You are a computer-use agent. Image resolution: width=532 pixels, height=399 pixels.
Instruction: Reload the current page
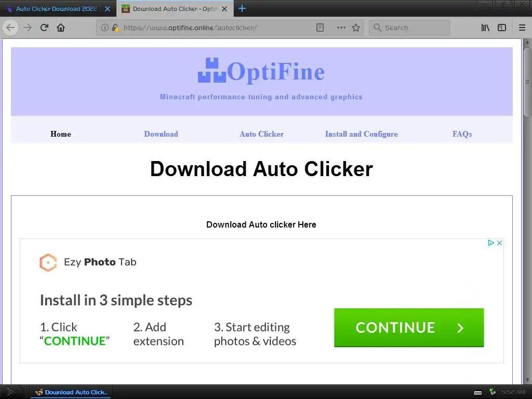[x=44, y=28]
